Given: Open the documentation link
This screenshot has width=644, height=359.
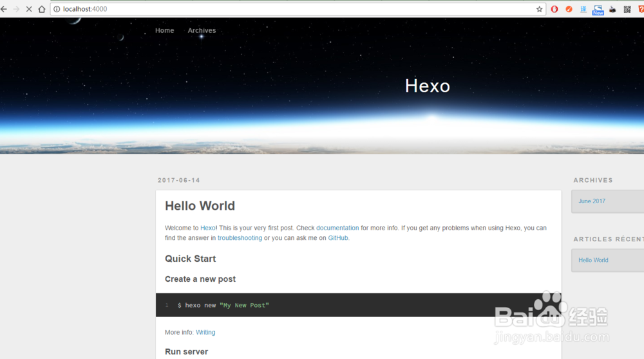Looking at the screenshot, I should (337, 228).
